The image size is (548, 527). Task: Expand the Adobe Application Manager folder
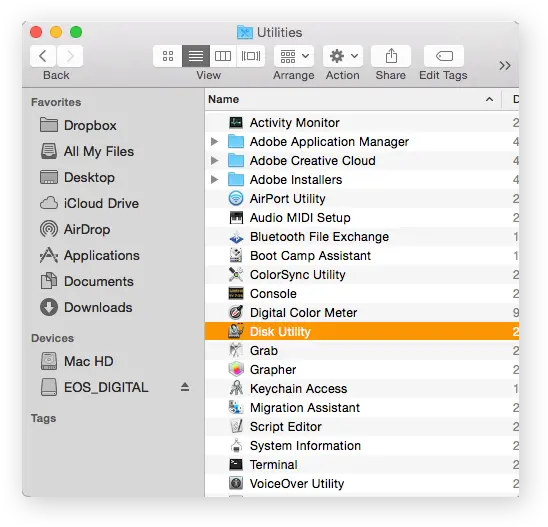(215, 142)
